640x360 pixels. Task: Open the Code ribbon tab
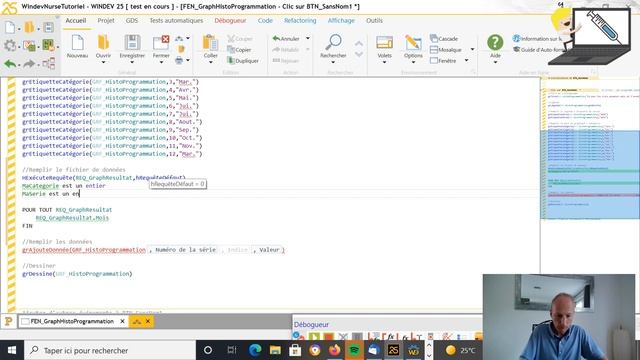pyautogui.click(x=265, y=20)
